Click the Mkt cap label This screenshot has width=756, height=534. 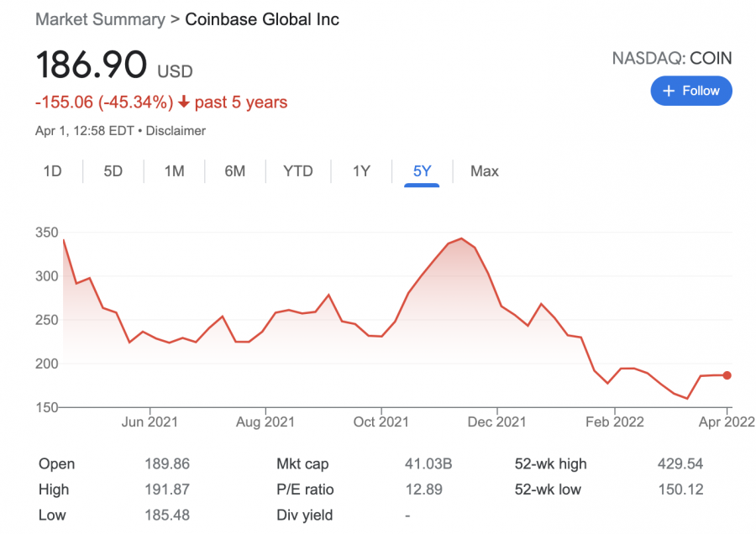(302, 463)
